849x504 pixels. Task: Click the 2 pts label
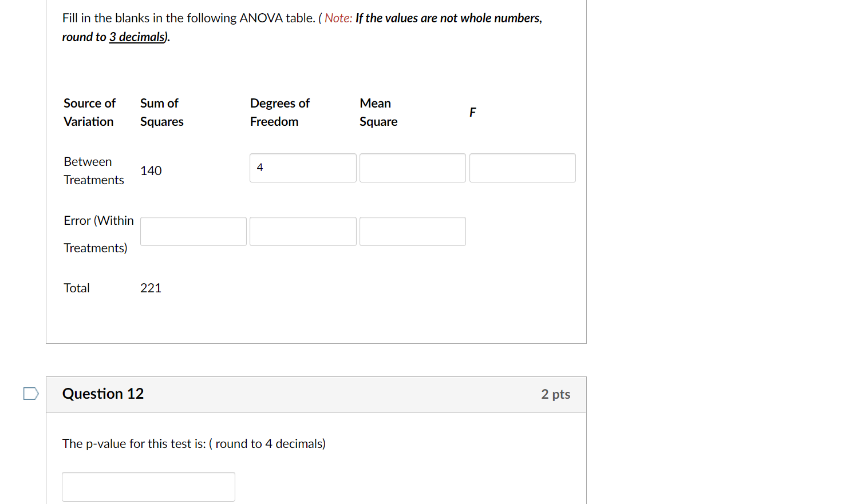coord(555,394)
